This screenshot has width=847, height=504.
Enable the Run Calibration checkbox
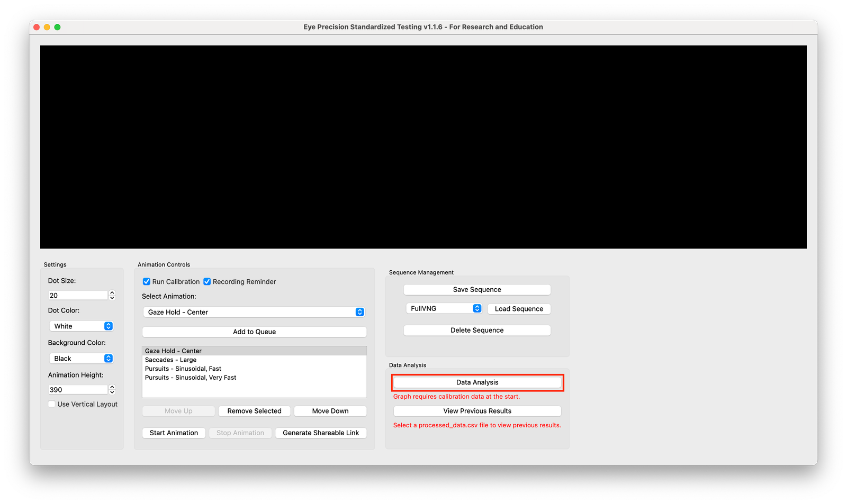[x=147, y=282]
